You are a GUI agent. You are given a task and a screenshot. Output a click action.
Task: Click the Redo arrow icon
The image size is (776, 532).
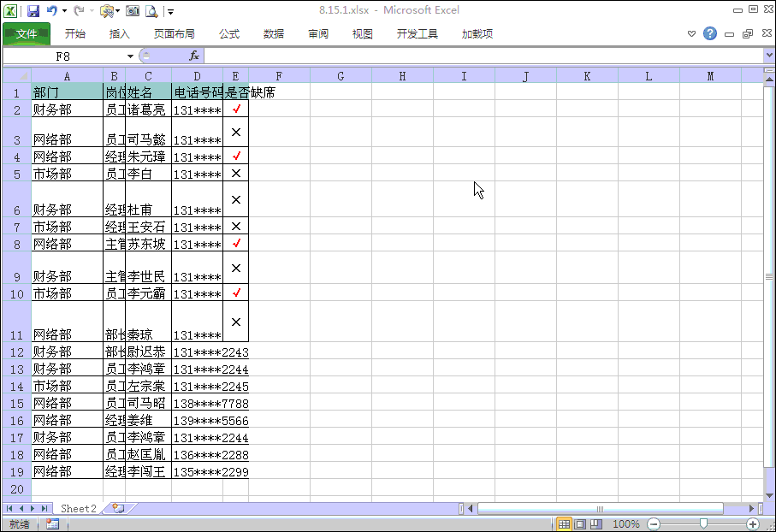79,10
